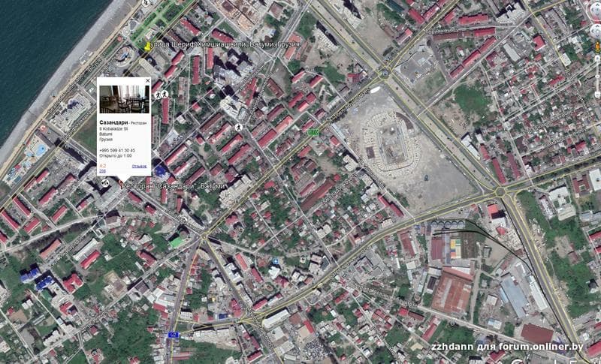The image size is (601, 364).
Task: Close the Сазандари info balloon
Action: pyautogui.click(x=148, y=81)
